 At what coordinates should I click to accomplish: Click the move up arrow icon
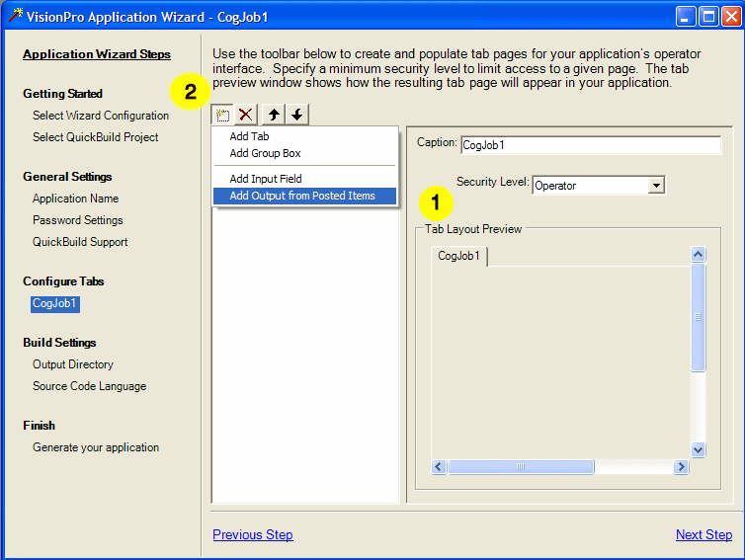[x=276, y=116]
